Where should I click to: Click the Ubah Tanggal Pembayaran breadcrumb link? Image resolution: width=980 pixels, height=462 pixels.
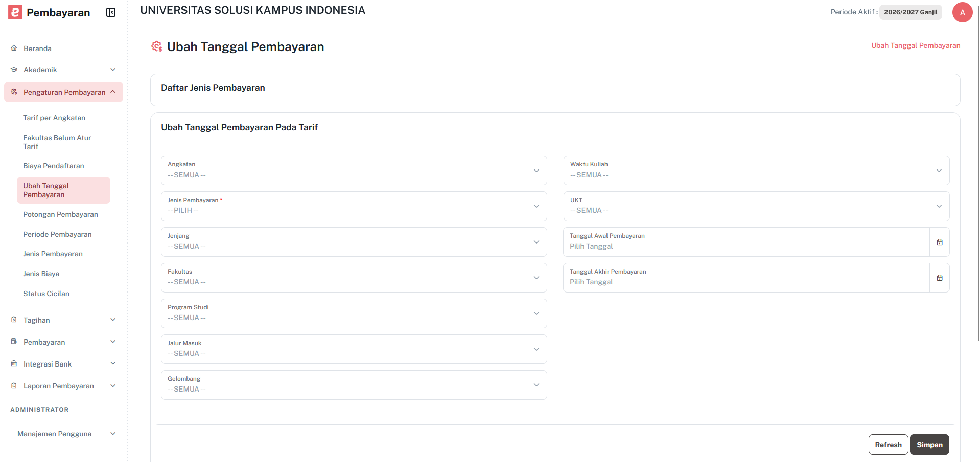coord(916,45)
